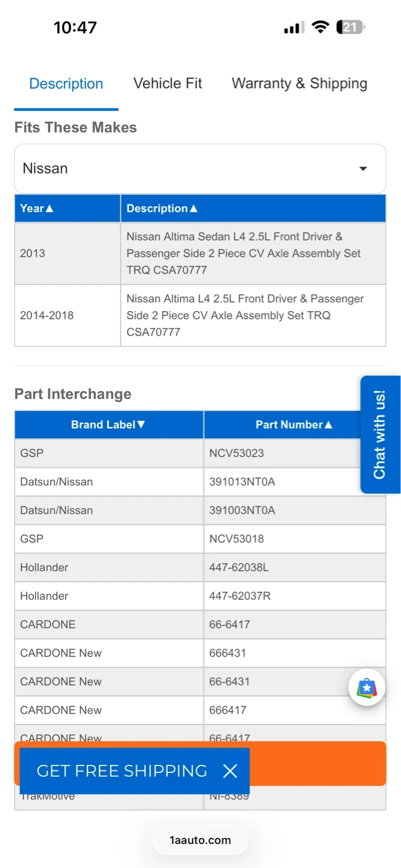Open the Description tab
The image size is (401, 868).
click(x=66, y=84)
